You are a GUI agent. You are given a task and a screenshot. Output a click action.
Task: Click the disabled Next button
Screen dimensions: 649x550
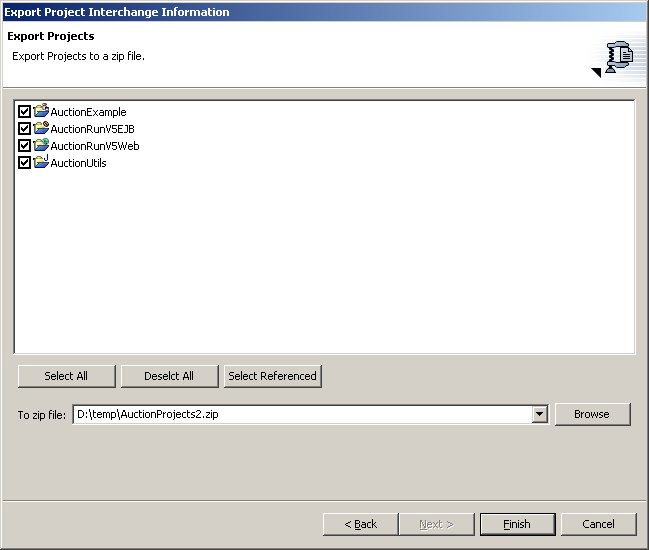[x=436, y=524]
